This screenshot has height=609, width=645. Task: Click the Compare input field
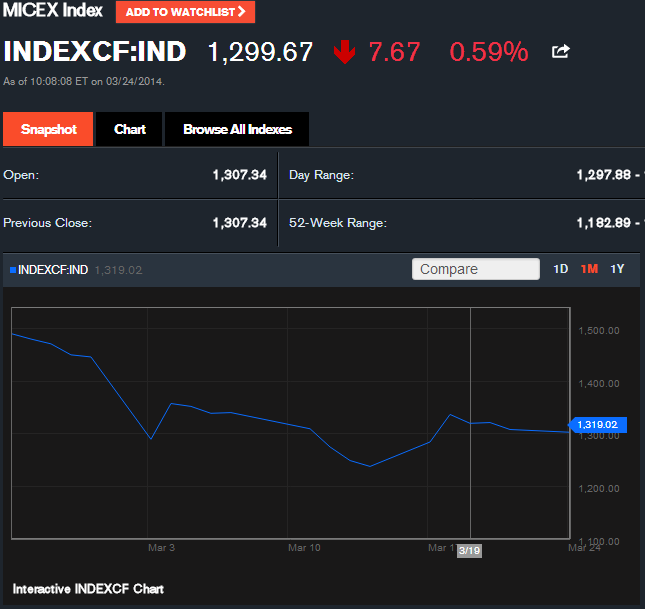coord(476,269)
